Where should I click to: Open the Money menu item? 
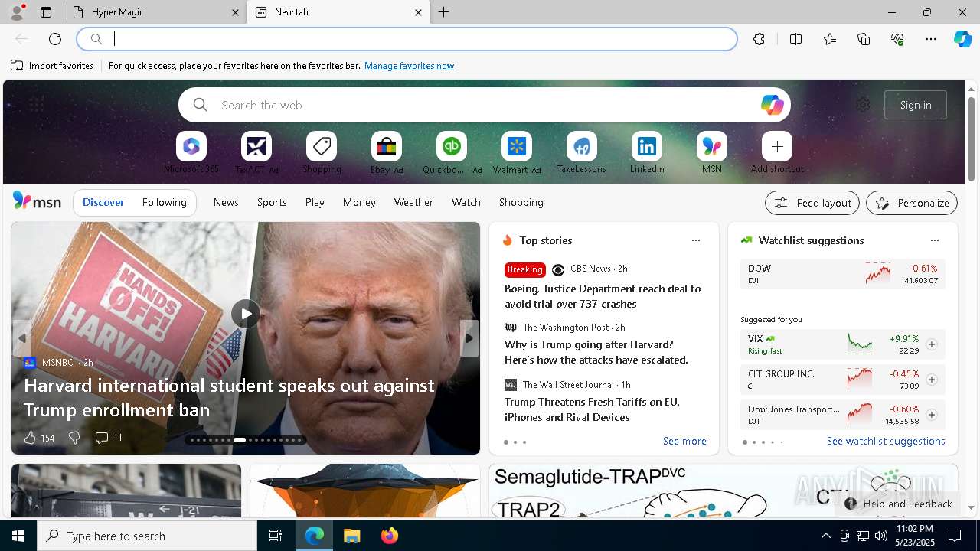pyautogui.click(x=359, y=202)
